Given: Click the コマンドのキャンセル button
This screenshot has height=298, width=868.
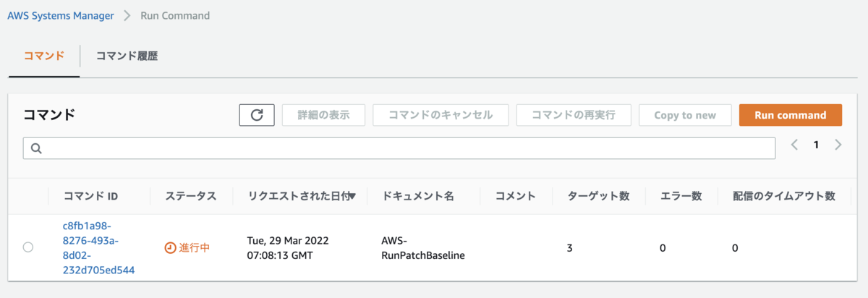Looking at the screenshot, I should click(x=441, y=115).
